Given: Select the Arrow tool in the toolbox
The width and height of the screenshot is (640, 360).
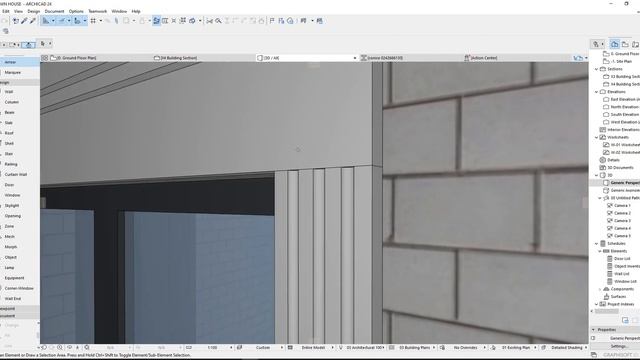Looking at the screenshot, I should point(19,62).
